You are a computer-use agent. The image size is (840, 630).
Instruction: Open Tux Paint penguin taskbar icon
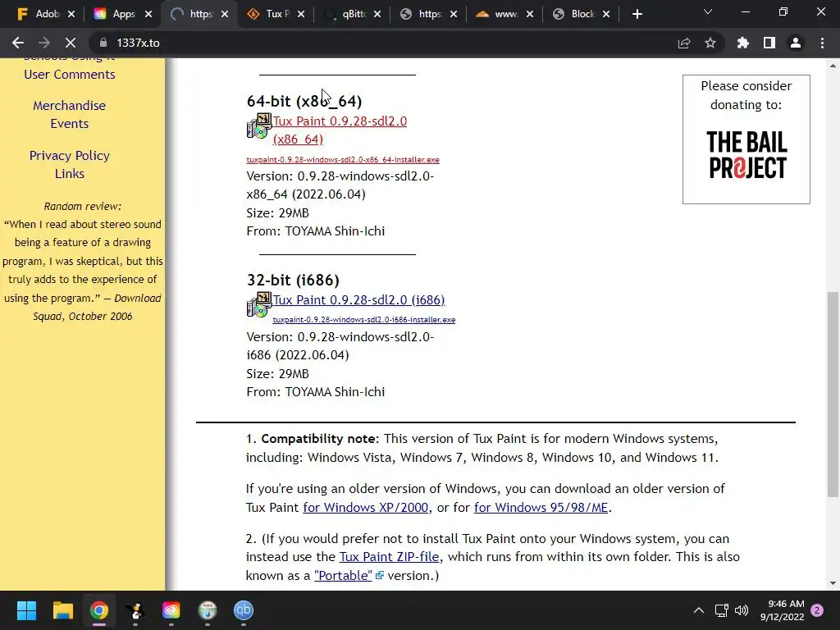pyautogui.click(x=135, y=610)
